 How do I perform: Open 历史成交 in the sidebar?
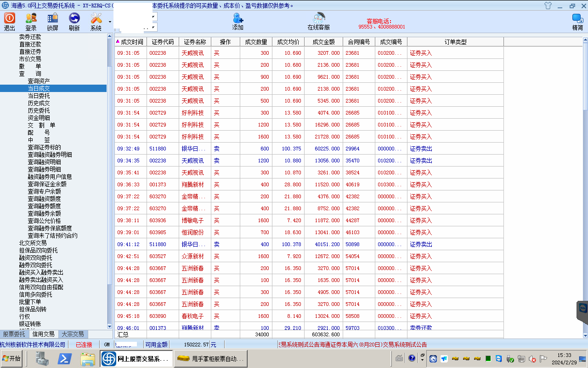click(x=39, y=103)
